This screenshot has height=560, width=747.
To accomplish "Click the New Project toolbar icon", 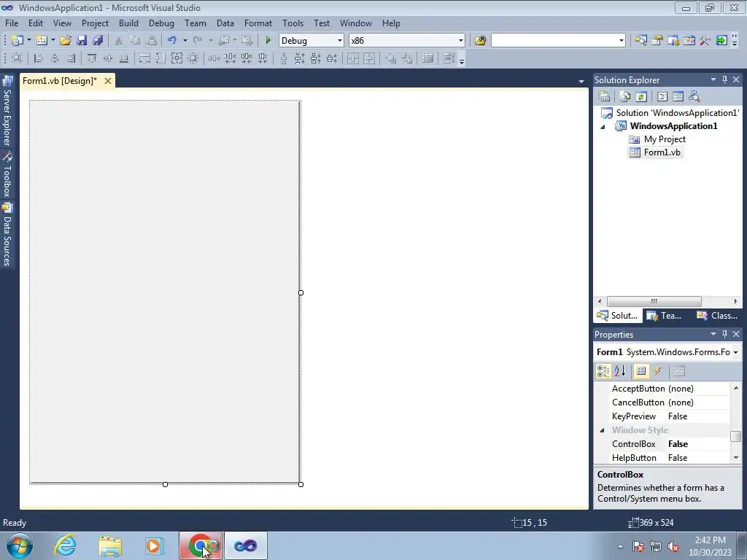I will [18, 41].
